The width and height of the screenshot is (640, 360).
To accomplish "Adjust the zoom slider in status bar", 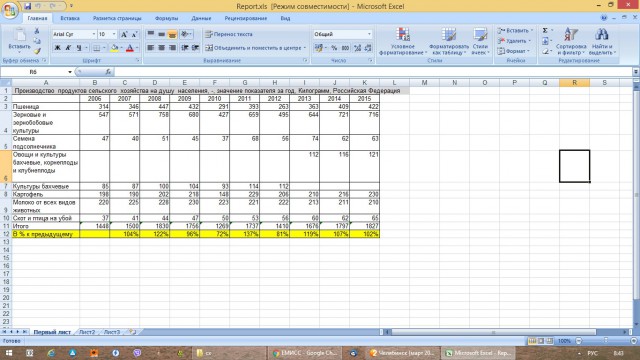I will click(606, 341).
